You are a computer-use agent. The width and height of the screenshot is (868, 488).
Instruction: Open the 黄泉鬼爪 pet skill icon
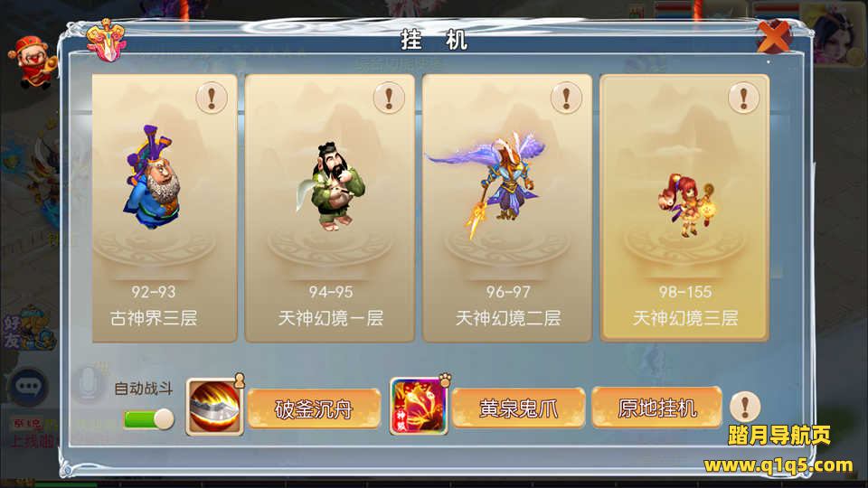click(419, 407)
